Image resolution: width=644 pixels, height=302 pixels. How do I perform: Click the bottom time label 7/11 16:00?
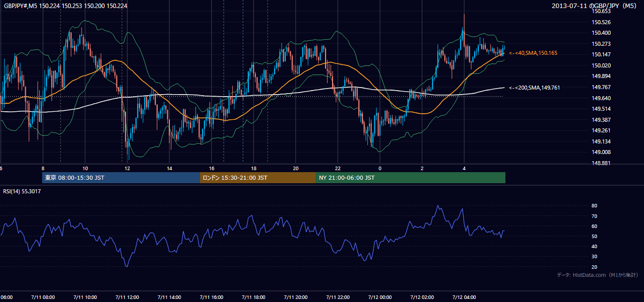click(211, 297)
